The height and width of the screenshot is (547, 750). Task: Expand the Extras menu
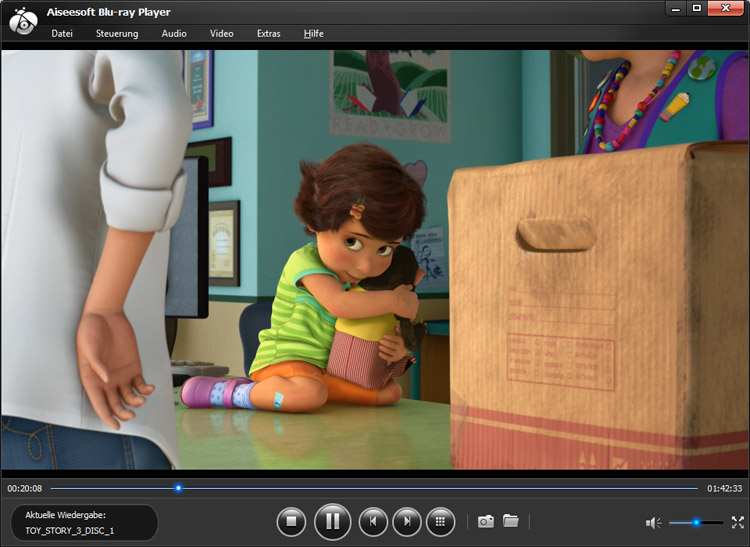[268, 34]
